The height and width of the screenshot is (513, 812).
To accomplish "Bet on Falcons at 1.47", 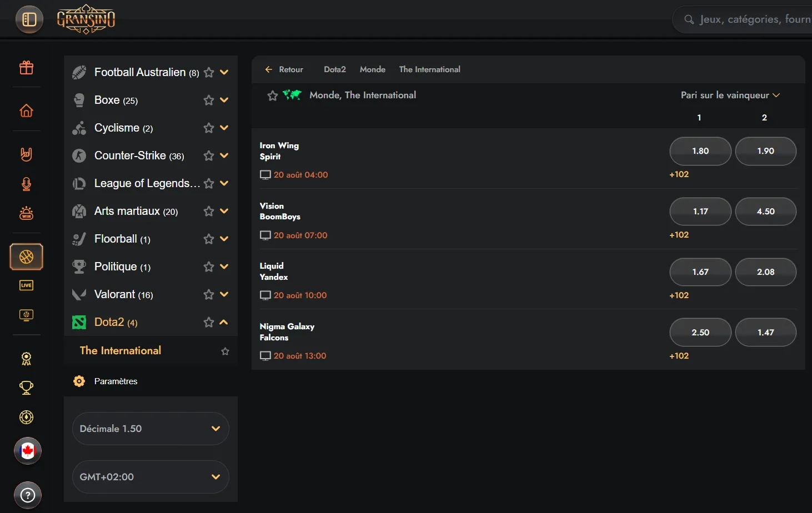I will tap(766, 333).
